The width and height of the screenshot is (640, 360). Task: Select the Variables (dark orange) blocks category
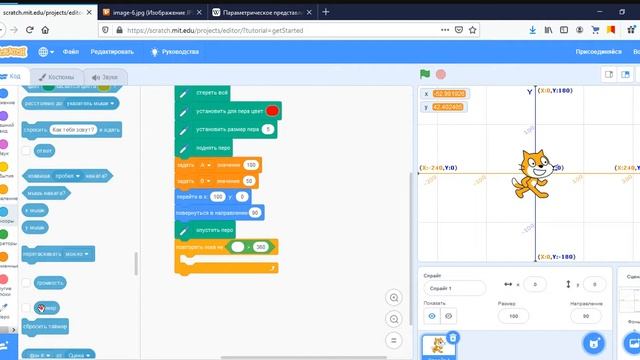[x=4, y=257]
